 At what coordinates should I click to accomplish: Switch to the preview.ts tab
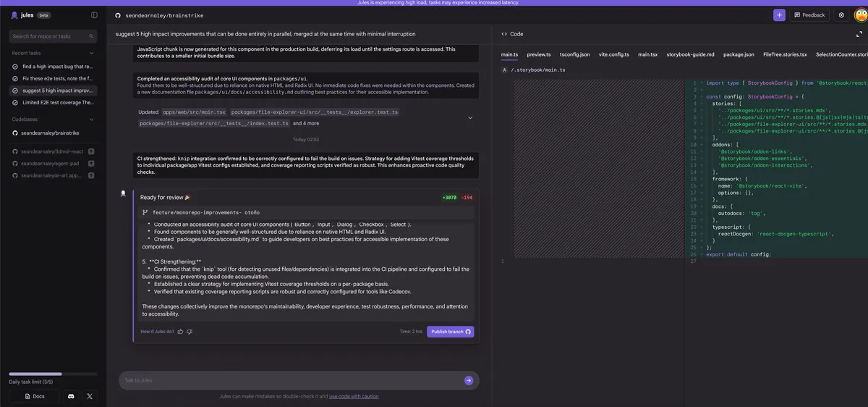pyautogui.click(x=538, y=54)
